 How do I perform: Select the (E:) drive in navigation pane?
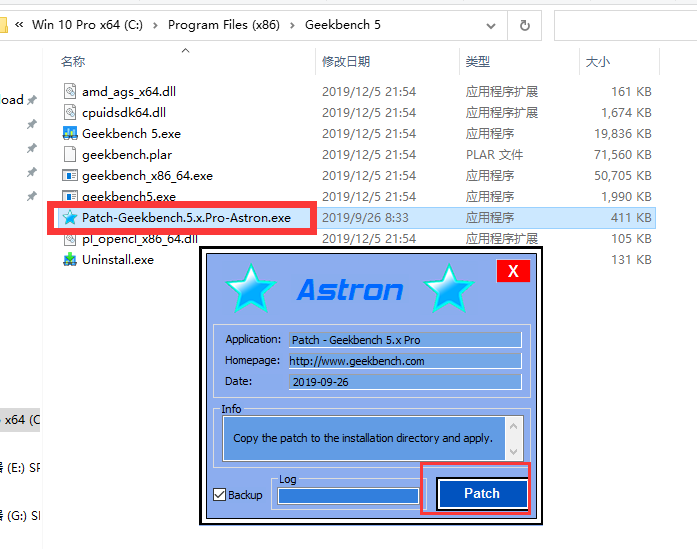(x=20, y=467)
